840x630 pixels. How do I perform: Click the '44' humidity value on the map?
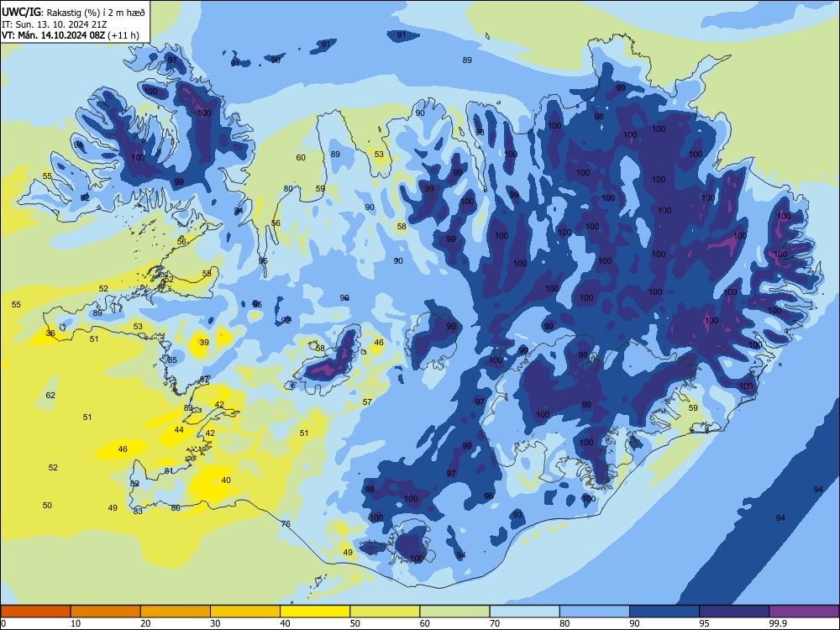179,429
